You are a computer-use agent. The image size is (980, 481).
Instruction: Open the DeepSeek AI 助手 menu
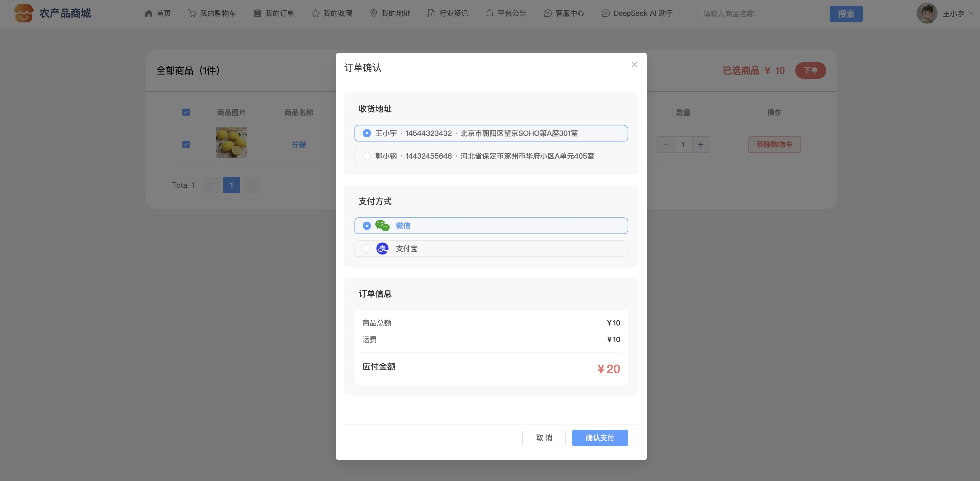pyautogui.click(x=643, y=13)
